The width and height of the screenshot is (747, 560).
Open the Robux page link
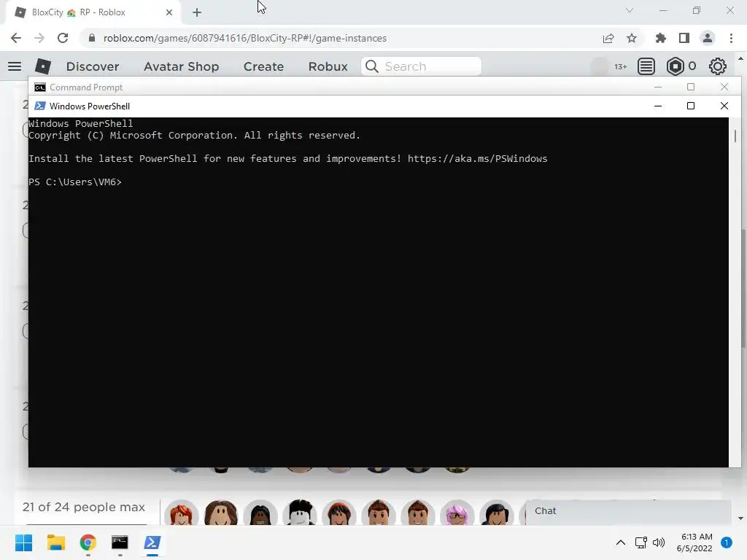328,66
